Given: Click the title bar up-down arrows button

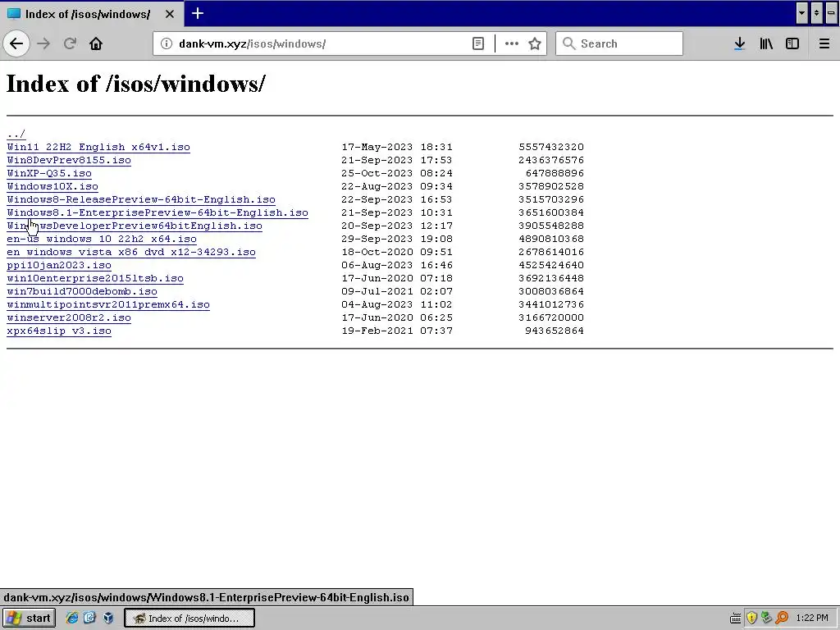Looking at the screenshot, I should [816, 13].
